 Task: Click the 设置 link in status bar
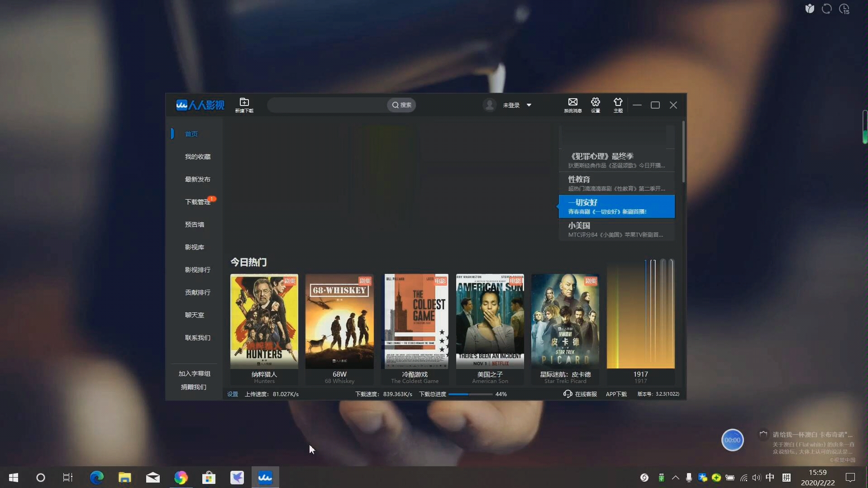point(233,394)
